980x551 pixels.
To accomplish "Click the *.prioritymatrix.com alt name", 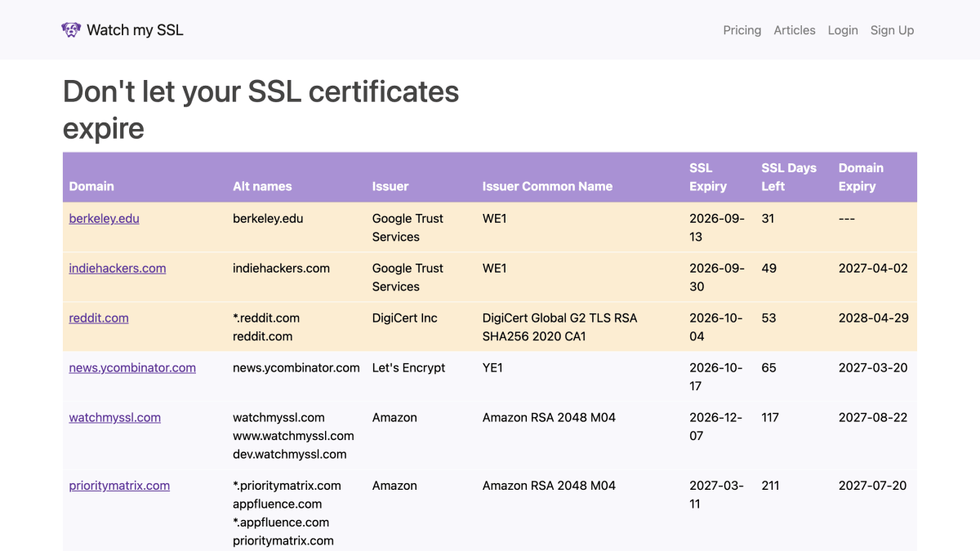I will [x=287, y=486].
